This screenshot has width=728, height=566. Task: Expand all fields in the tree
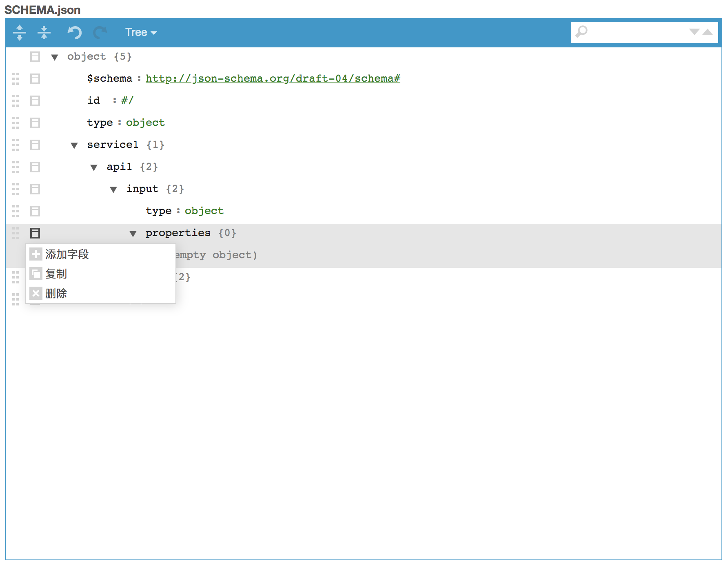[x=20, y=32]
